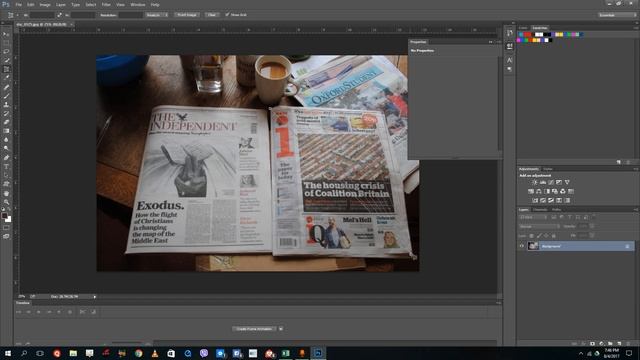The image size is (640, 360).
Task: Add a Curves adjustment
Action: 551,182
